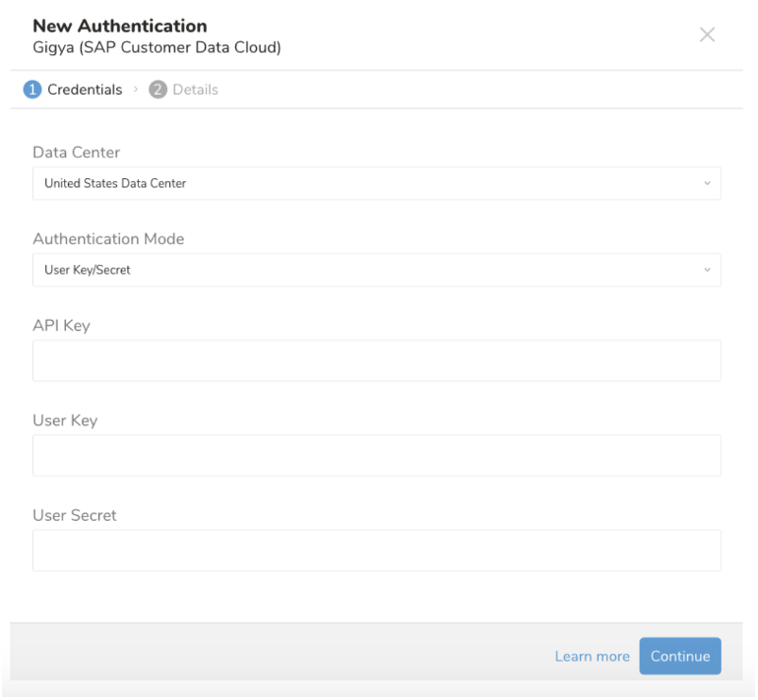
Task: Open the Learn more link
Action: tap(592, 657)
